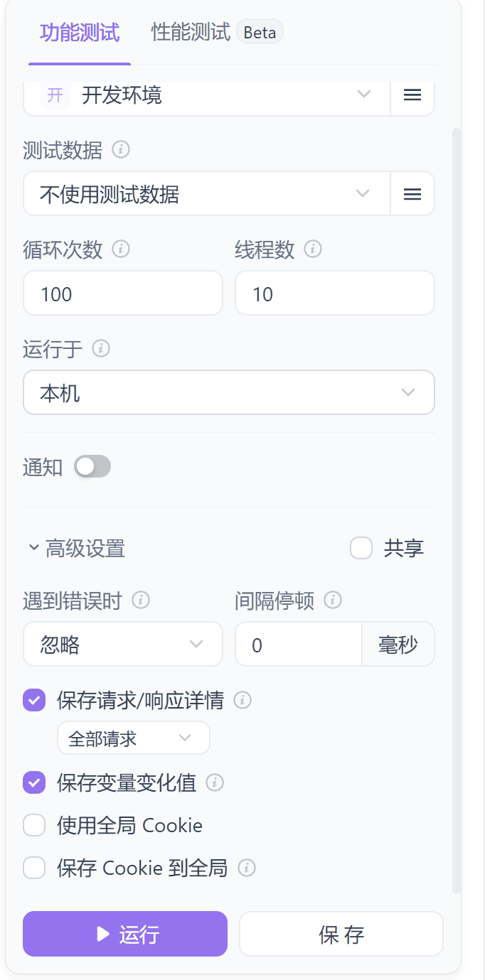Click the info icon next to 测试数据

[x=122, y=150]
